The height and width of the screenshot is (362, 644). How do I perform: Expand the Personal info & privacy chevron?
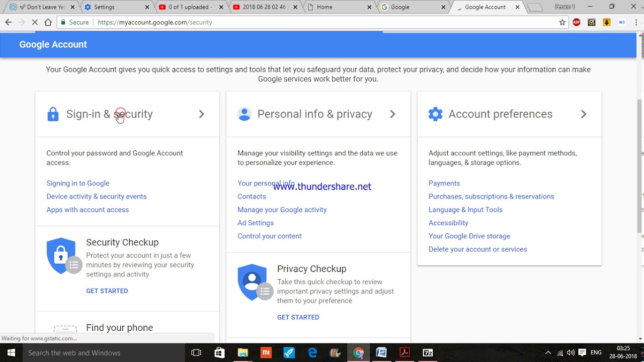pos(392,114)
